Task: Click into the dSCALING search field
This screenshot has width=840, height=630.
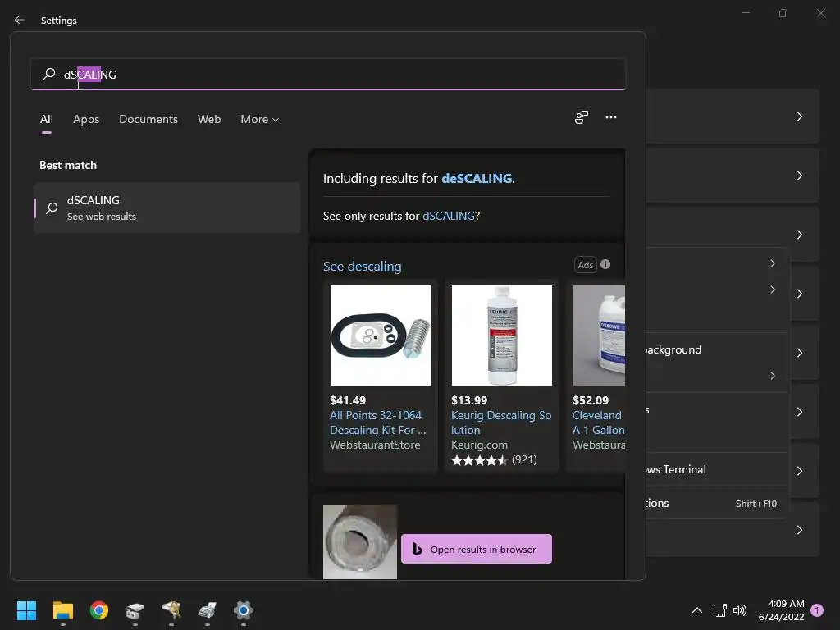Action: (x=328, y=74)
